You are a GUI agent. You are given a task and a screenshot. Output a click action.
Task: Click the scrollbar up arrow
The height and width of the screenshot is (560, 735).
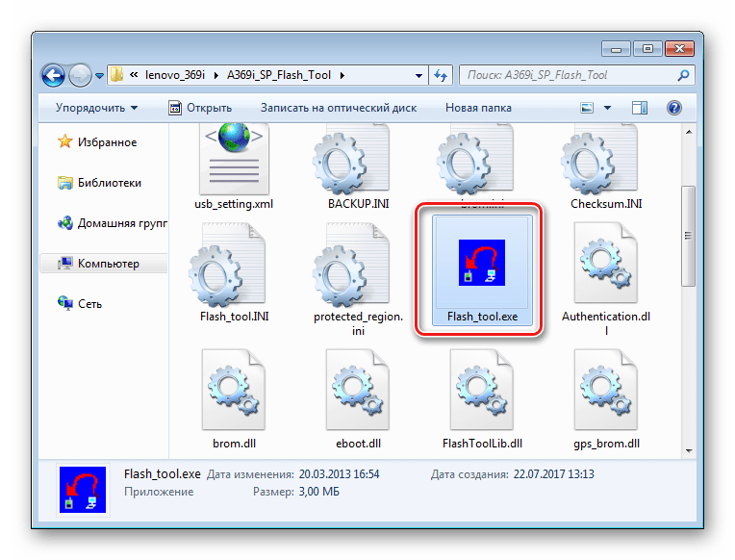pyautogui.click(x=689, y=132)
